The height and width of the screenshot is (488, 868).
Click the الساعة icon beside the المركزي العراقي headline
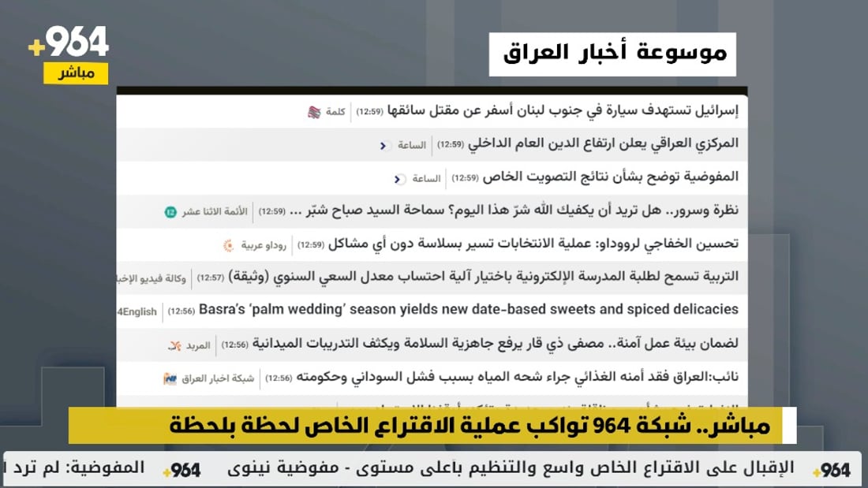(x=383, y=146)
